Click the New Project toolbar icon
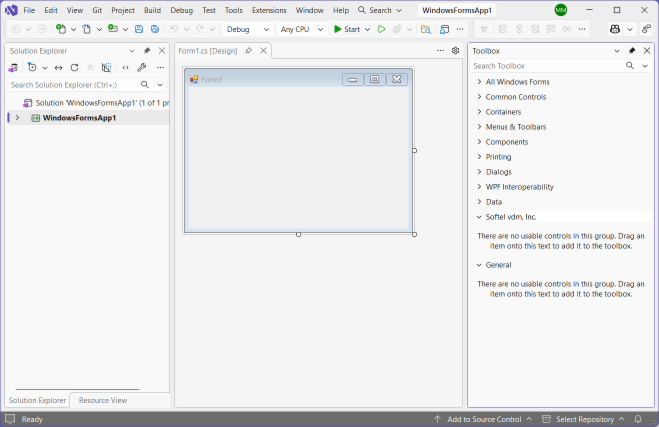 [x=61, y=29]
